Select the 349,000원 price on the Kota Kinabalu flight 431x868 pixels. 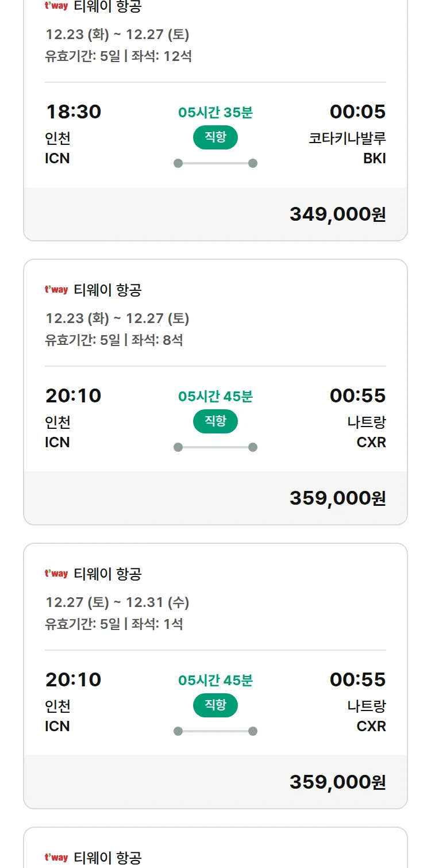click(337, 214)
